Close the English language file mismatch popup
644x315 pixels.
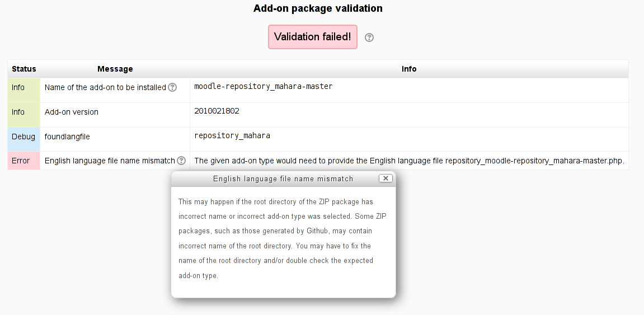pos(386,178)
